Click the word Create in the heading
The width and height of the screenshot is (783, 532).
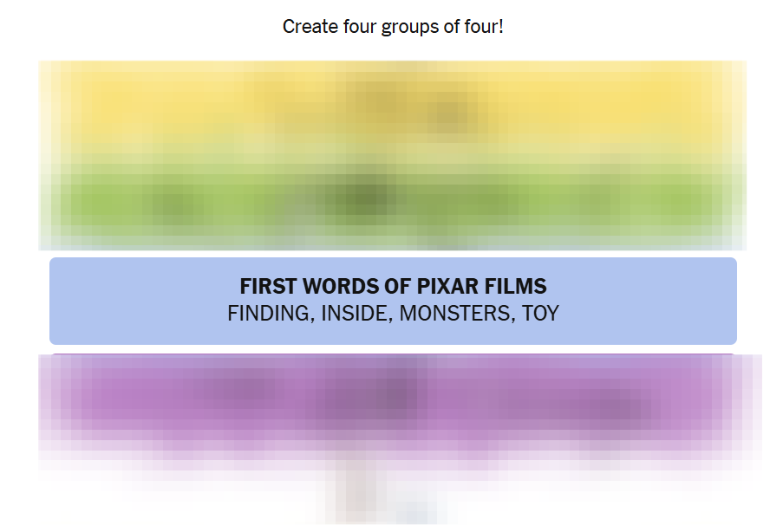pyautogui.click(x=310, y=27)
